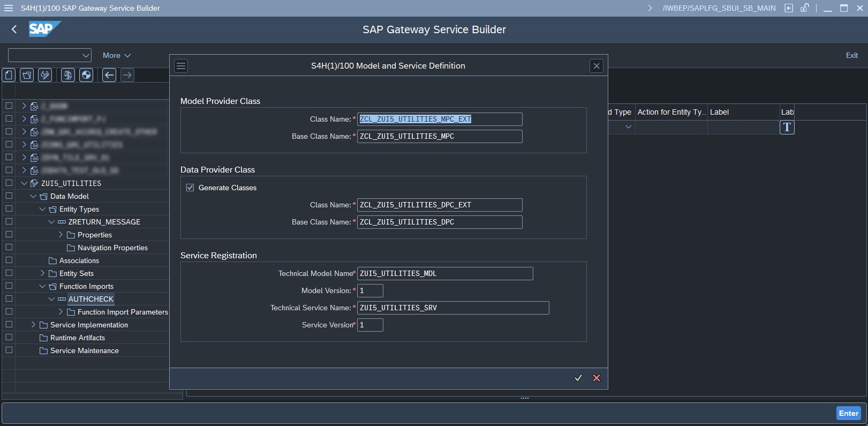Click the ZRETURN_MESSAGE entity type icon

pos(62,222)
